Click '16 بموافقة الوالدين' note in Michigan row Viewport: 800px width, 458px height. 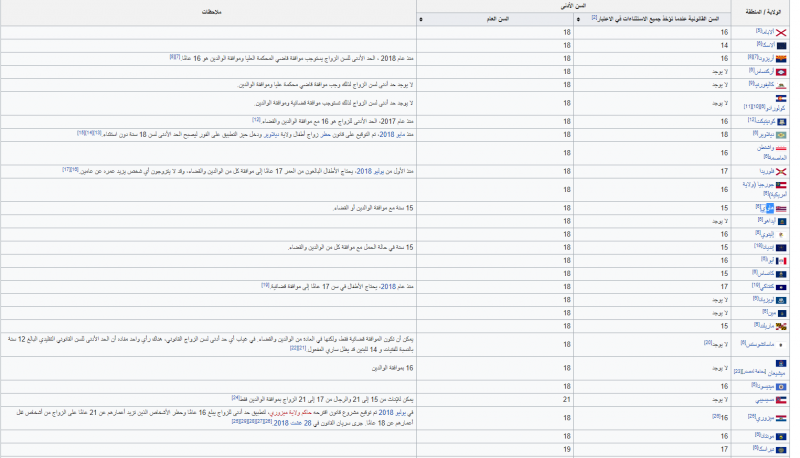tap(392, 368)
